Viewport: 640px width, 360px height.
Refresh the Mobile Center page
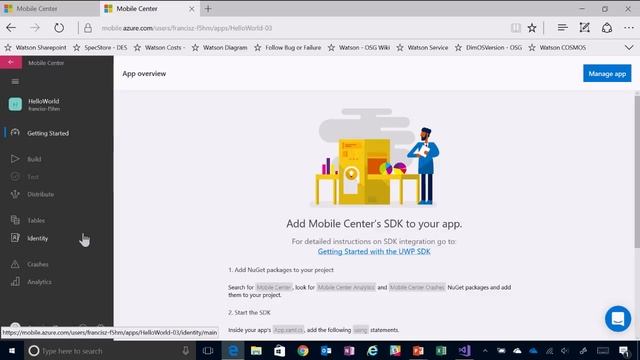(59, 28)
